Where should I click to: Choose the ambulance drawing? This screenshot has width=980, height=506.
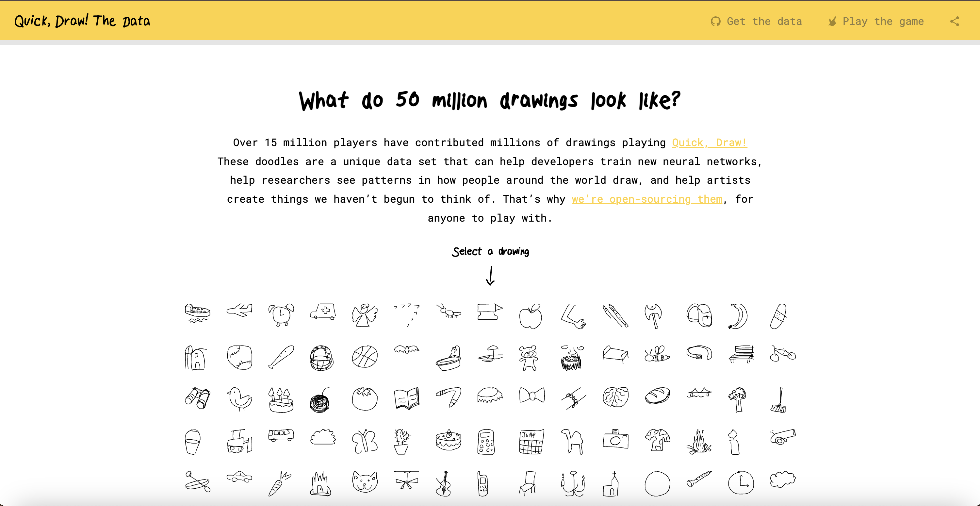[x=323, y=312]
